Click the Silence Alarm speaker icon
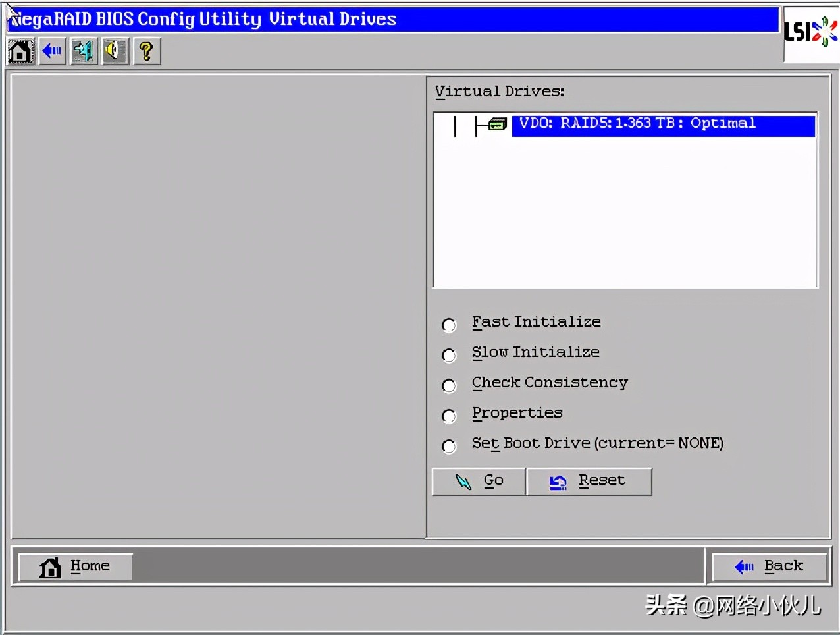Image resolution: width=840 pixels, height=635 pixels. point(115,51)
